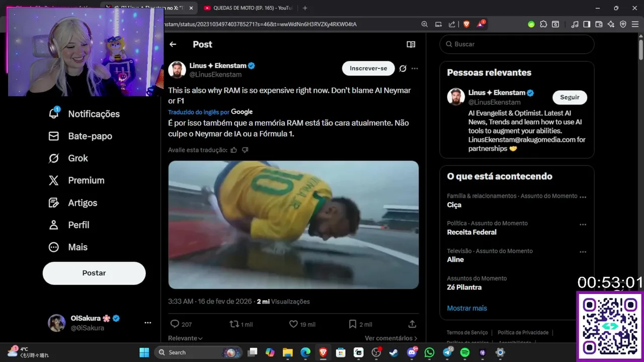
Task: Expand the Relevante sort dropdown
Action: click(x=185, y=338)
